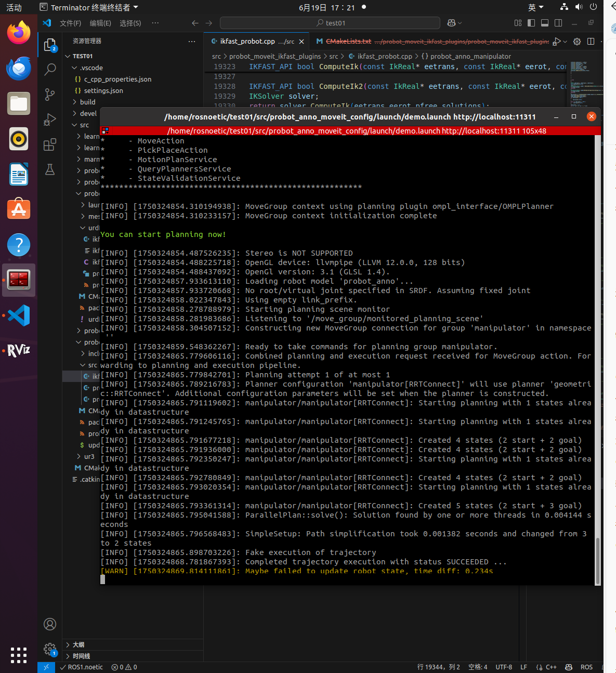Screen dimensions: 616x673
Task: Open Problems via the errors and warnings counter
Action: pyautogui.click(x=123, y=667)
